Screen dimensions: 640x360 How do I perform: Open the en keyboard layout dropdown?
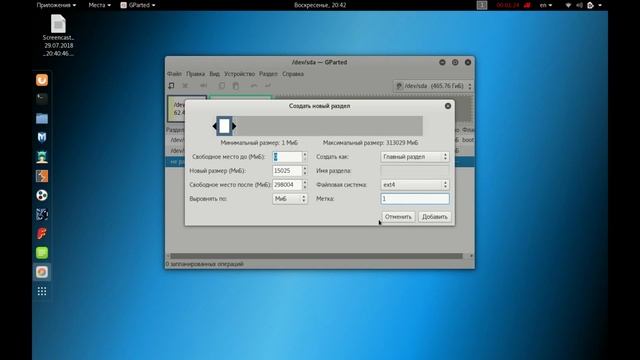[546, 5]
